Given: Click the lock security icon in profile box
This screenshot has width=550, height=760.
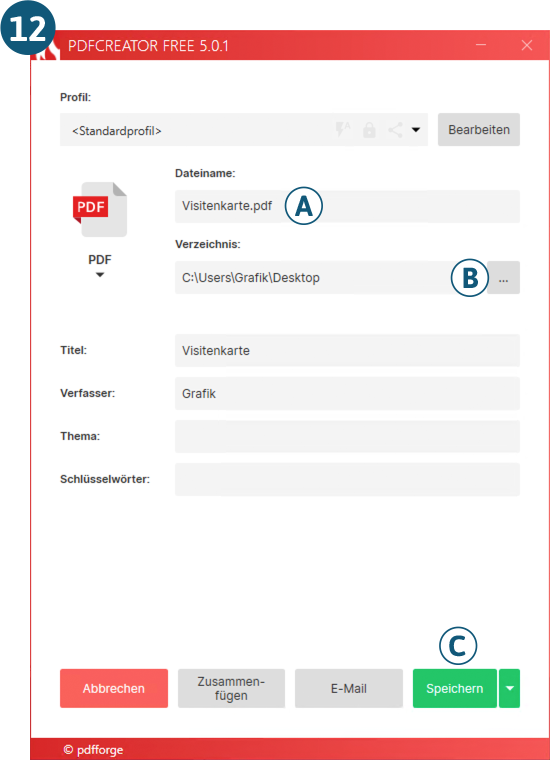Looking at the screenshot, I should coord(369,130).
